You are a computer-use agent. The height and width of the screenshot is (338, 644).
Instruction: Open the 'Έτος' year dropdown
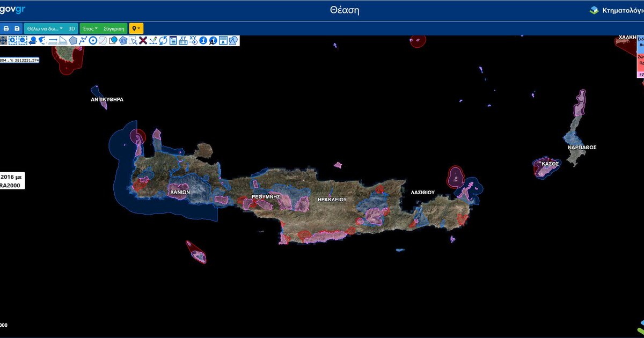coord(90,28)
